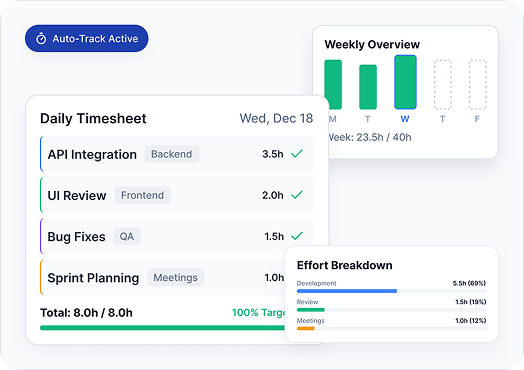This screenshot has width=524, height=370.
Task: Click the QA tag
Action: point(127,236)
